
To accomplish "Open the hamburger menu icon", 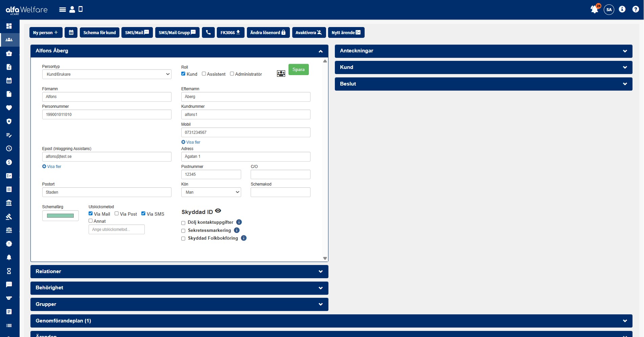I will [62, 9].
